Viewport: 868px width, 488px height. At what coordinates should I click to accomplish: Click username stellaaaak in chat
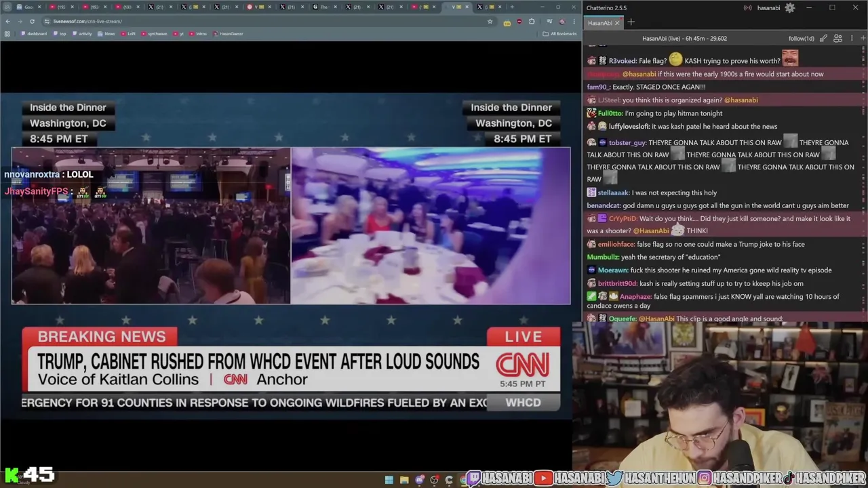click(614, 193)
